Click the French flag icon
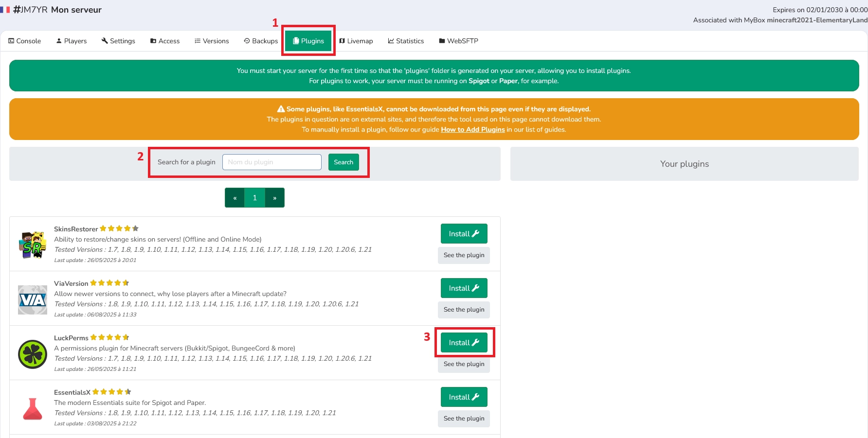 pos(5,10)
